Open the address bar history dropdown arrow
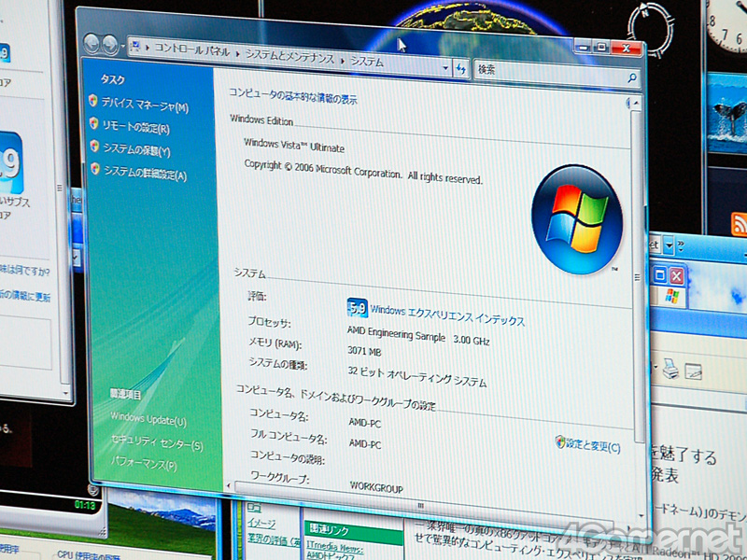 (x=445, y=66)
